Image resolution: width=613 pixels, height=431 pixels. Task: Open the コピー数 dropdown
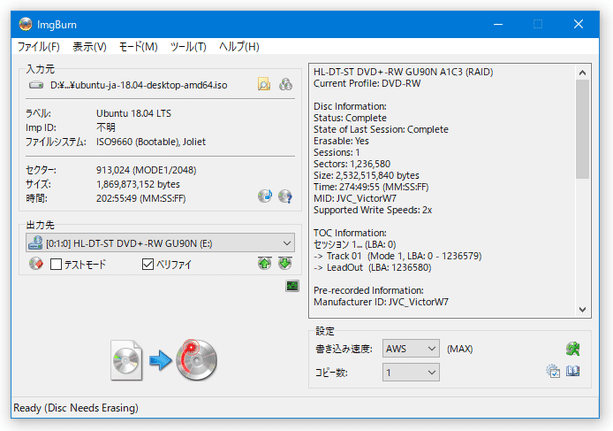tap(410, 372)
